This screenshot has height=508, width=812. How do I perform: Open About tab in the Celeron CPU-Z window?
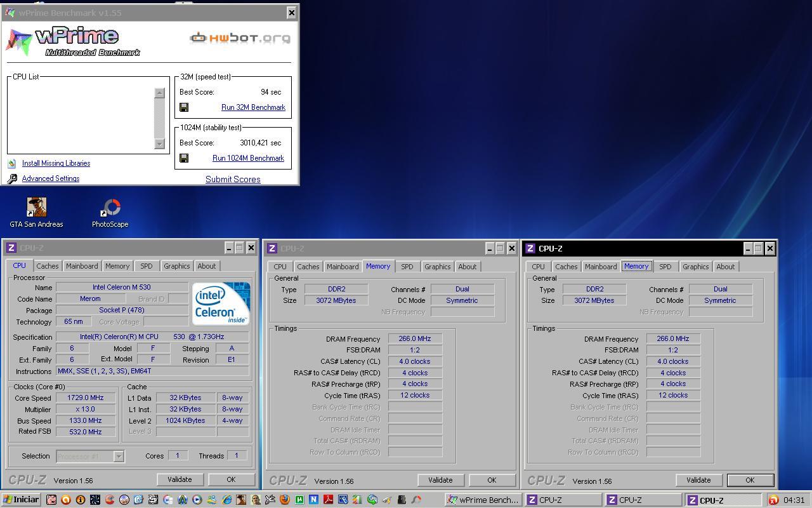[206, 266]
